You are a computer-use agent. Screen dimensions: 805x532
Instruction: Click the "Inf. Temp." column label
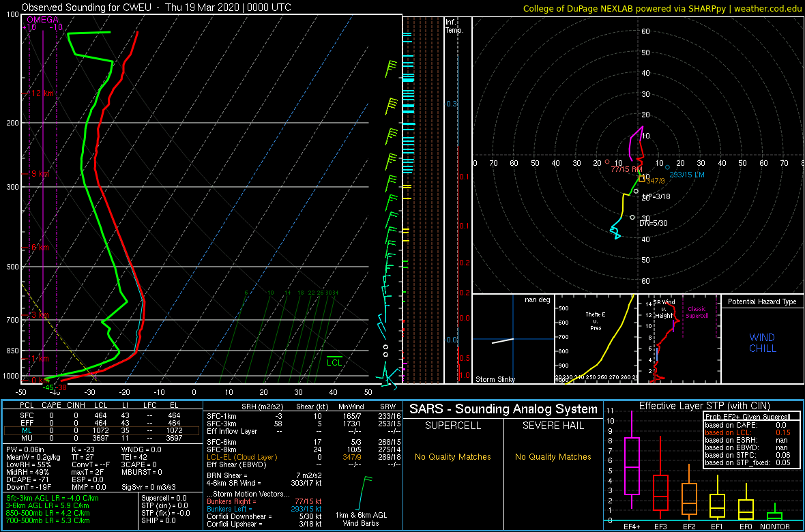pos(455,26)
